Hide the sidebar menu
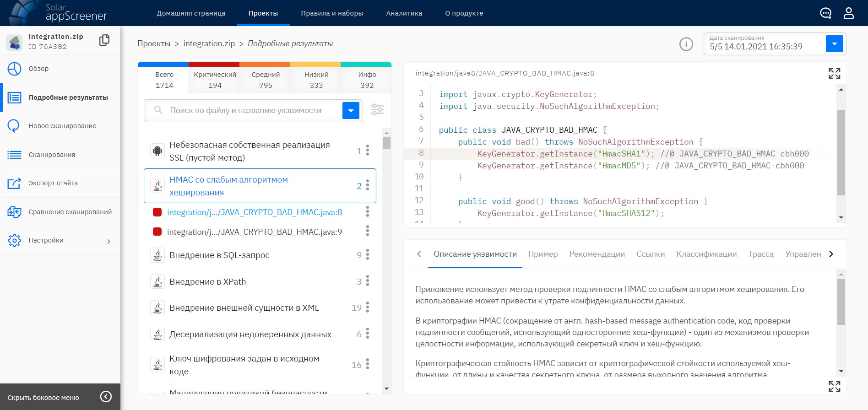 pos(106,397)
